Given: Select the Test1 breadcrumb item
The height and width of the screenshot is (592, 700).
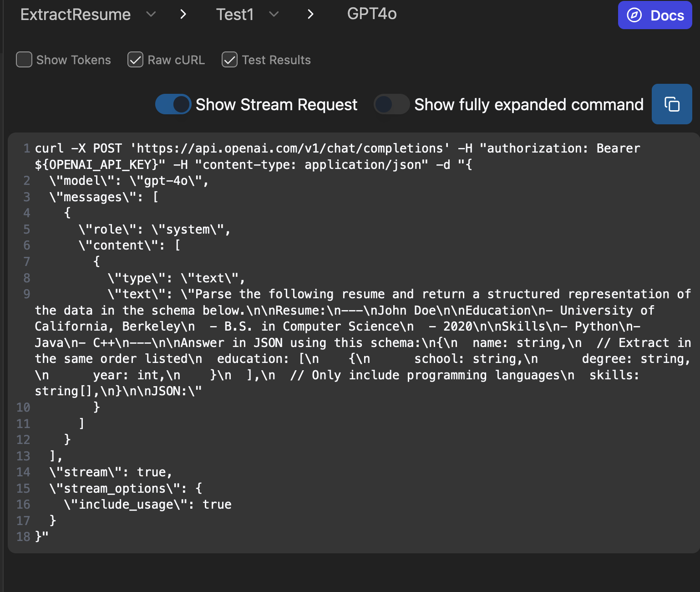Looking at the screenshot, I should [x=234, y=15].
